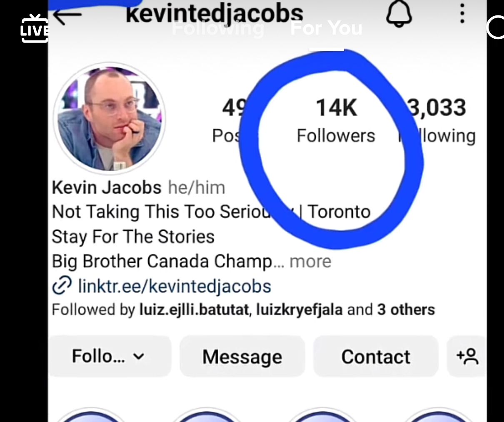Tap the back arrow icon

tap(67, 15)
